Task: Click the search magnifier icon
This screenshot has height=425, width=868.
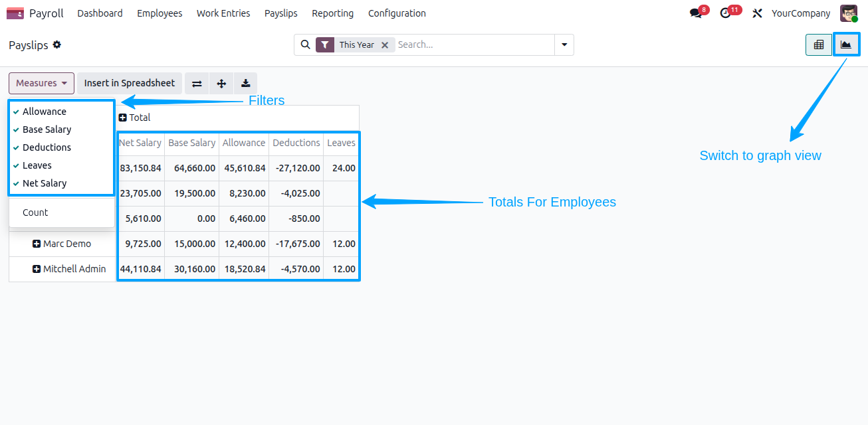Action: [x=306, y=44]
